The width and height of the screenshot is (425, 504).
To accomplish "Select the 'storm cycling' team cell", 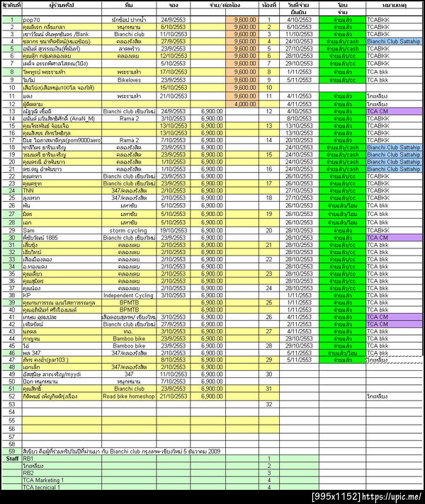I will pyautogui.click(x=129, y=231).
